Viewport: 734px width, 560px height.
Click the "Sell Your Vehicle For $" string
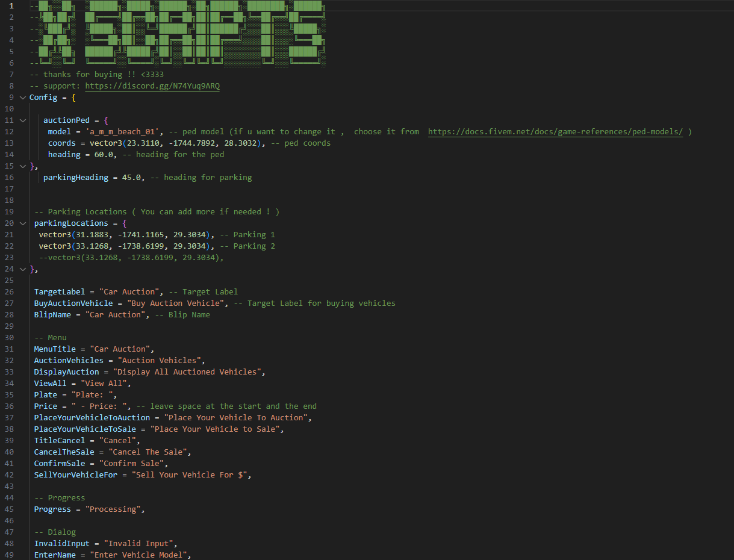(x=191, y=475)
